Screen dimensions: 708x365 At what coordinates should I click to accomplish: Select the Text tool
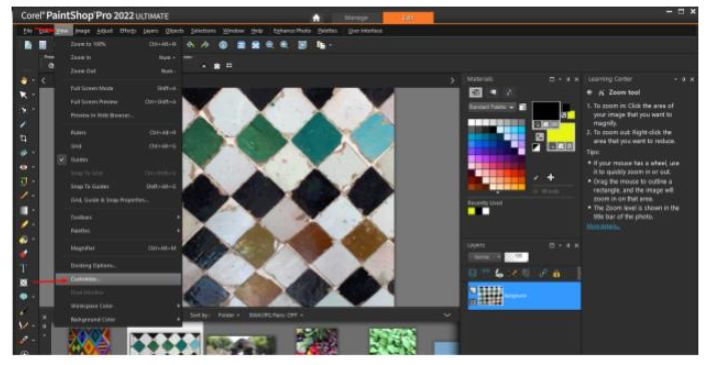coord(23,268)
